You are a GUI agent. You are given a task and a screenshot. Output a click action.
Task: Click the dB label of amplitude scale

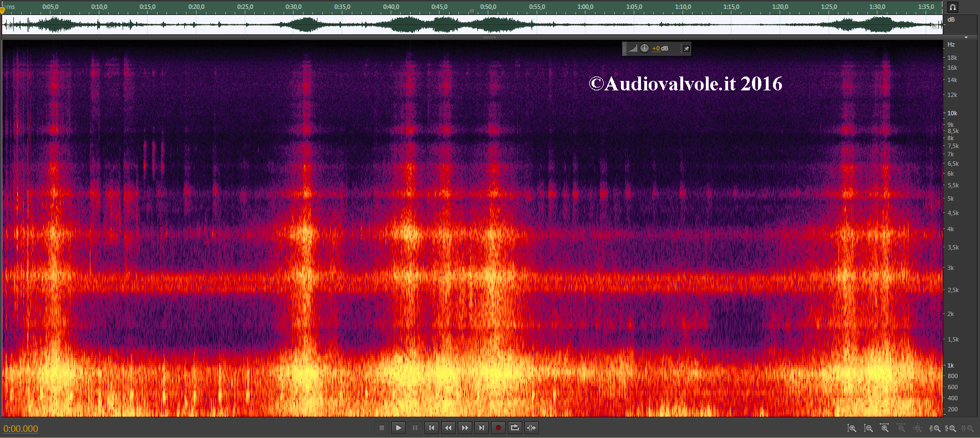[x=951, y=19]
